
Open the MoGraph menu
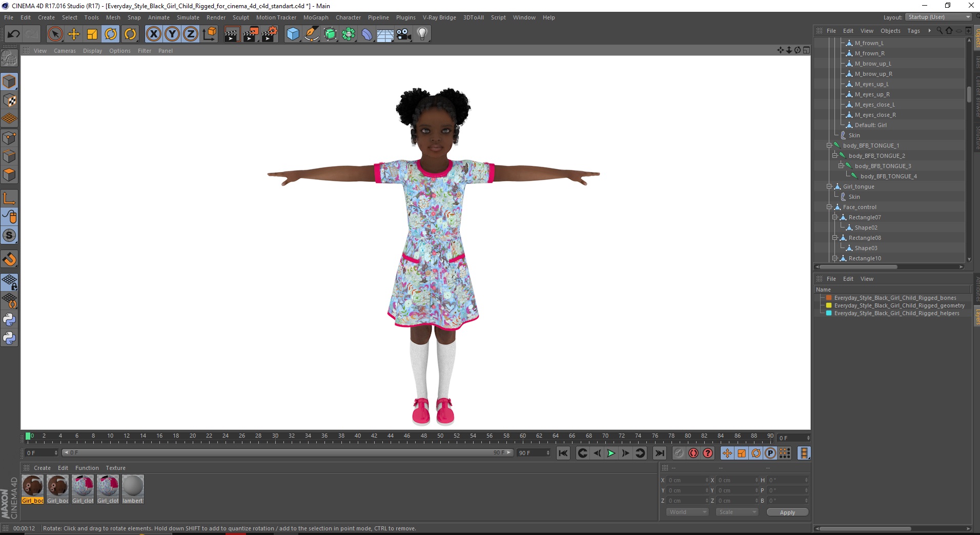point(316,17)
